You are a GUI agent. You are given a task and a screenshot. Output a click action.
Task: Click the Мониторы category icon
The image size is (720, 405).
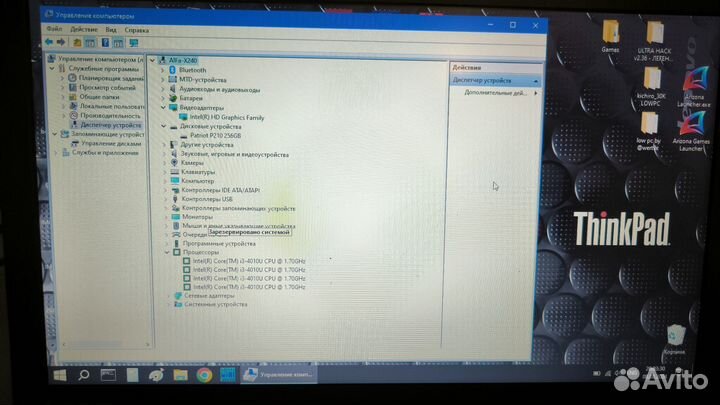(175, 217)
